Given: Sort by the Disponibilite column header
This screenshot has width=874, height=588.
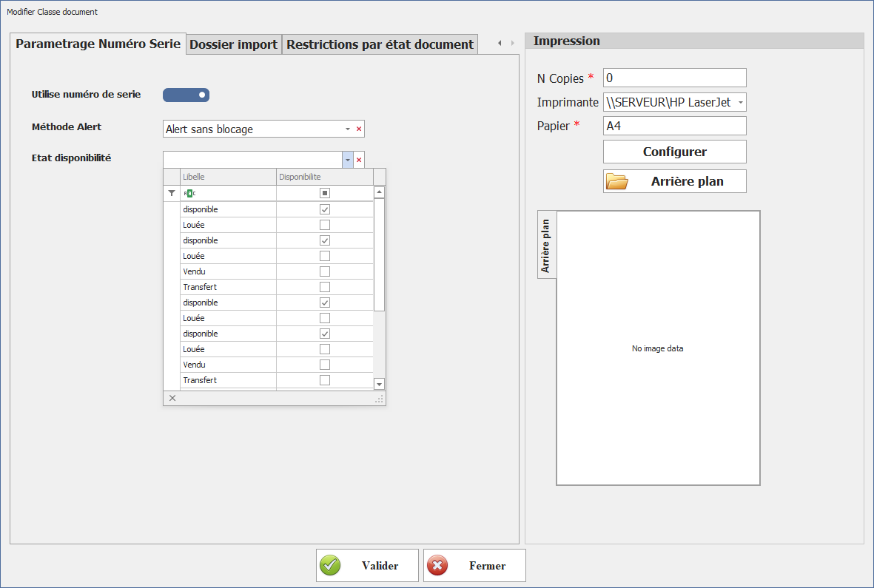Looking at the screenshot, I should tap(324, 177).
